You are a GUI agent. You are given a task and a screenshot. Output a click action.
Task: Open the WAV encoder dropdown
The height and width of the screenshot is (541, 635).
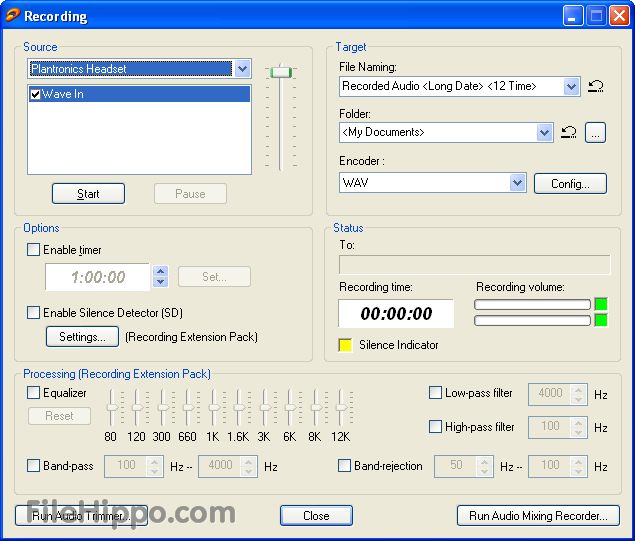pos(517,183)
